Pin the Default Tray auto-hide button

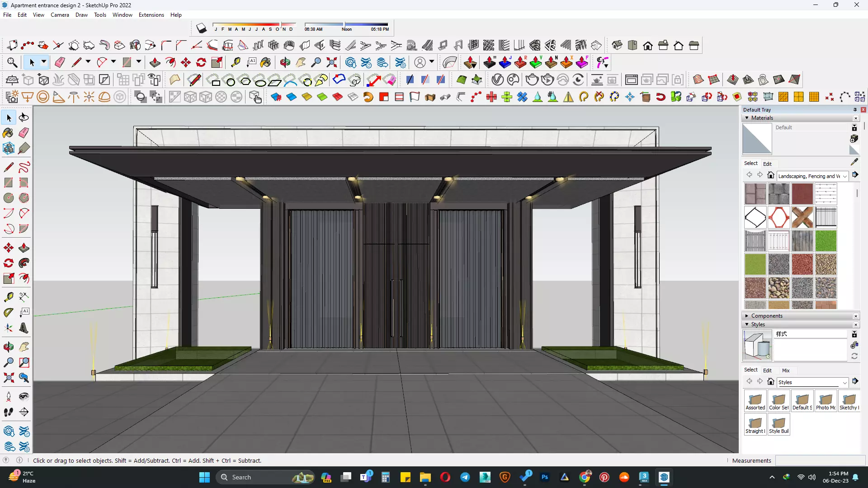click(x=855, y=110)
